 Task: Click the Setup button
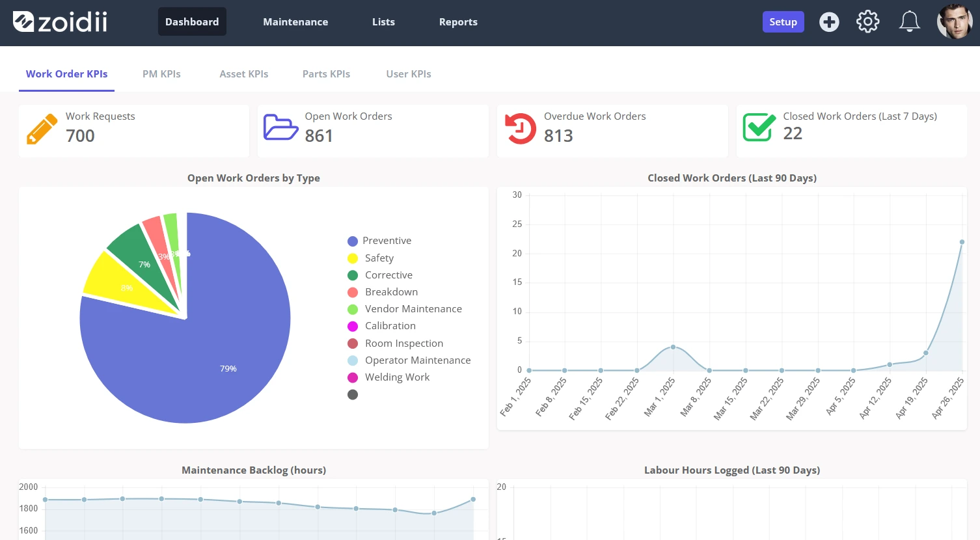(x=783, y=22)
